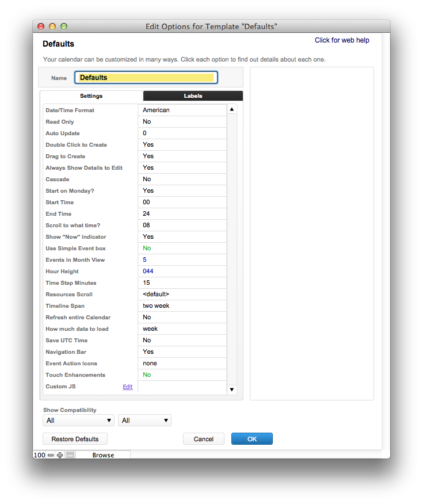
Task: Close the Edit Options window
Action: click(x=41, y=26)
